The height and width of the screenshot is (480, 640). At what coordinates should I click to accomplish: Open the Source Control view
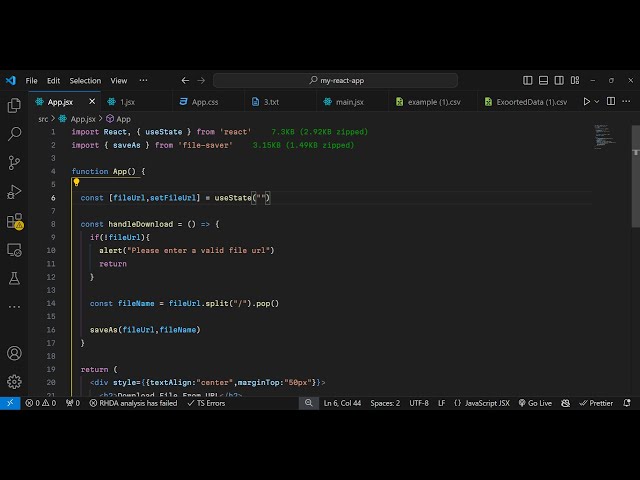coord(14,162)
